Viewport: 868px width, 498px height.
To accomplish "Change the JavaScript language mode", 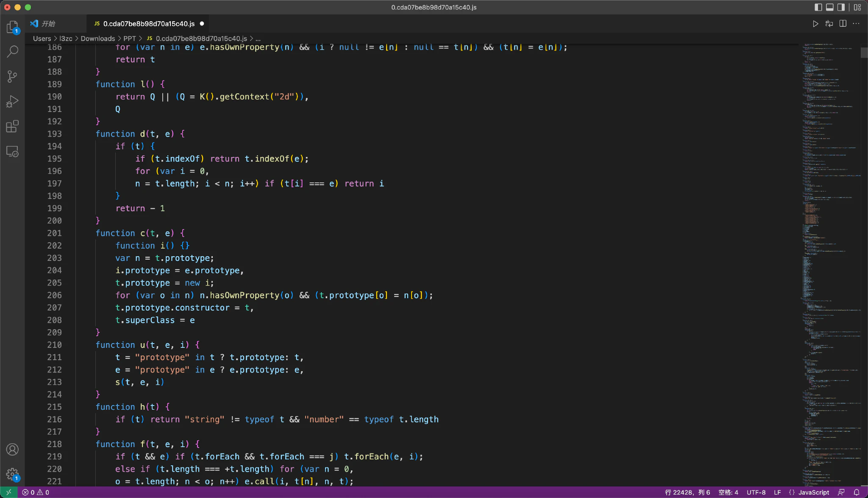I will (813, 492).
